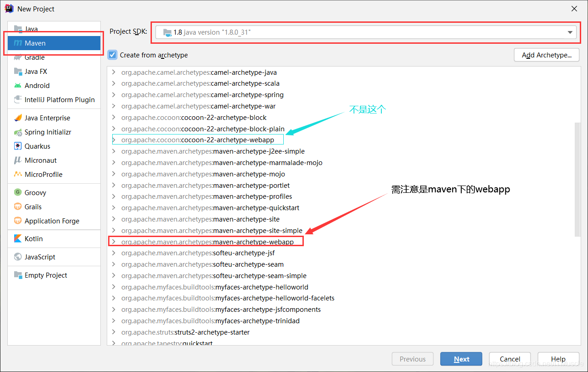Select softeu-archetype-seam-simple archetype
This screenshot has width=588, height=372.
(x=214, y=276)
